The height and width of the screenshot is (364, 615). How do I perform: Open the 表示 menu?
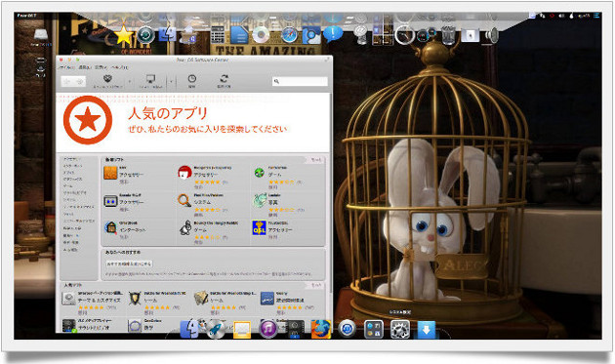(102, 67)
